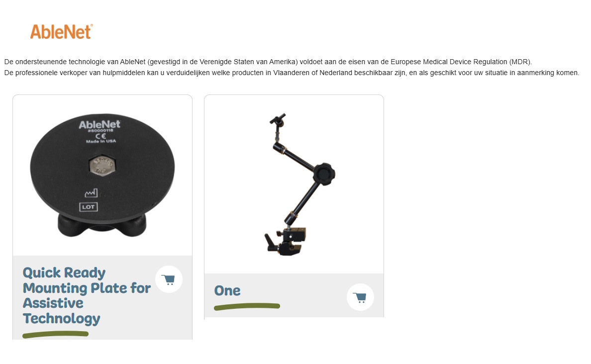The height and width of the screenshot is (364, 591).
Task: Click the hex bolt in plate center
Action: [x=102, y=166]
